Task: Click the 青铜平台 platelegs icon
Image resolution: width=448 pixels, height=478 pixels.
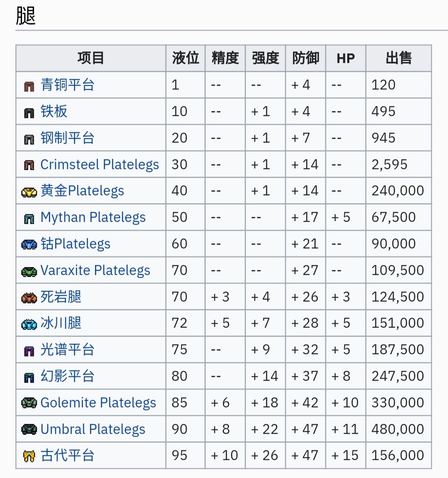Action: (29, 86)
